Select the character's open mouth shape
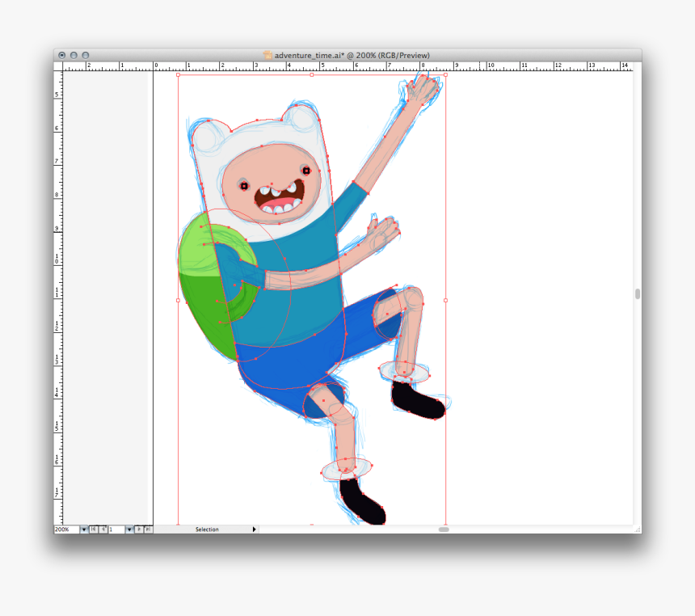The width and height of the screenshot is (695, 616). point(280,196)
